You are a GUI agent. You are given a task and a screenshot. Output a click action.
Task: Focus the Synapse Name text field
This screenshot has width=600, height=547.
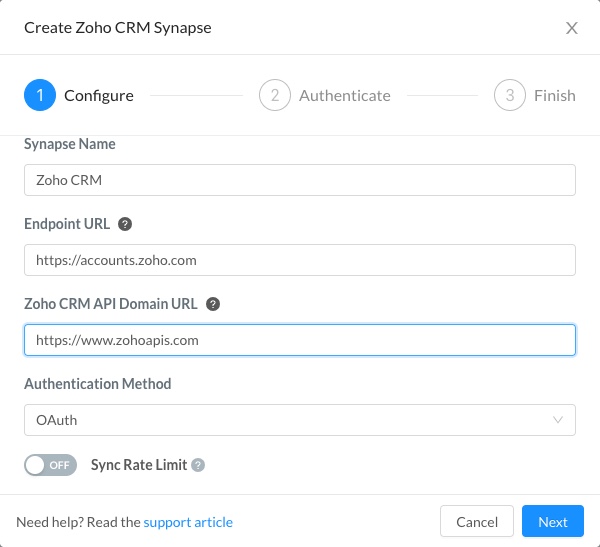(299, 180)
